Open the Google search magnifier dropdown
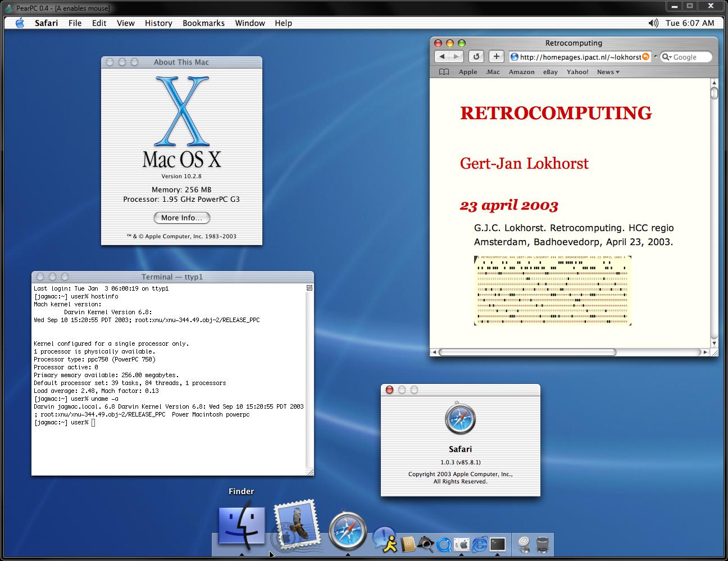The height and width of the screenshot is (561, 728). (667, 57)
